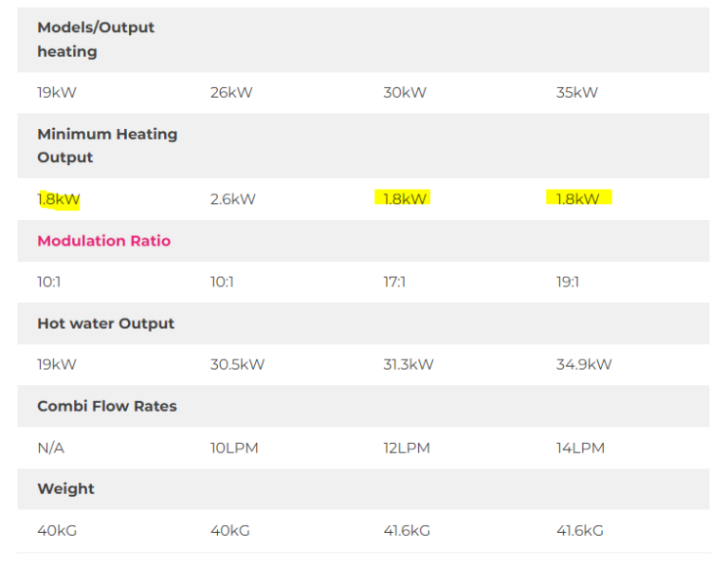Click the 41.6kG weight of the 35kW model
The image size is (728, 569).
[580, 530]
